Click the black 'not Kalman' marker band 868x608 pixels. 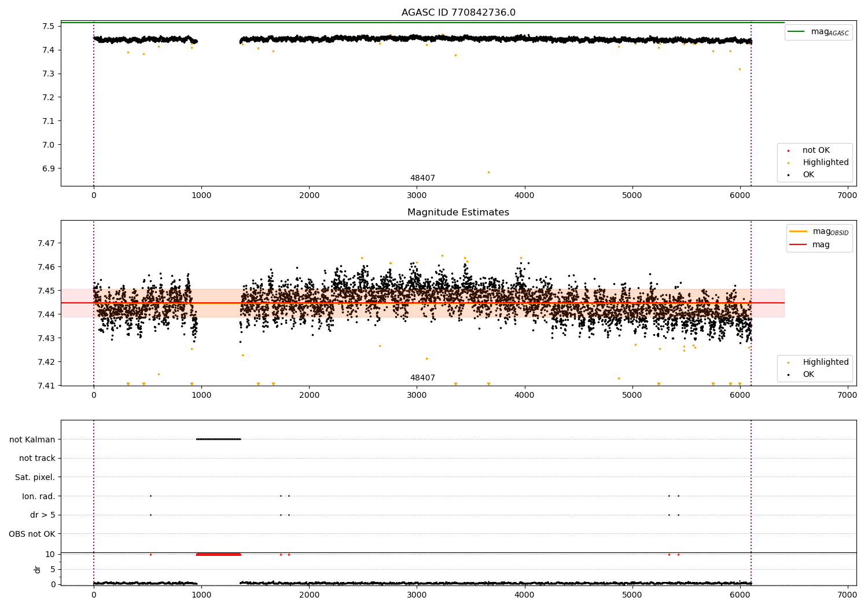pos(218,439)
